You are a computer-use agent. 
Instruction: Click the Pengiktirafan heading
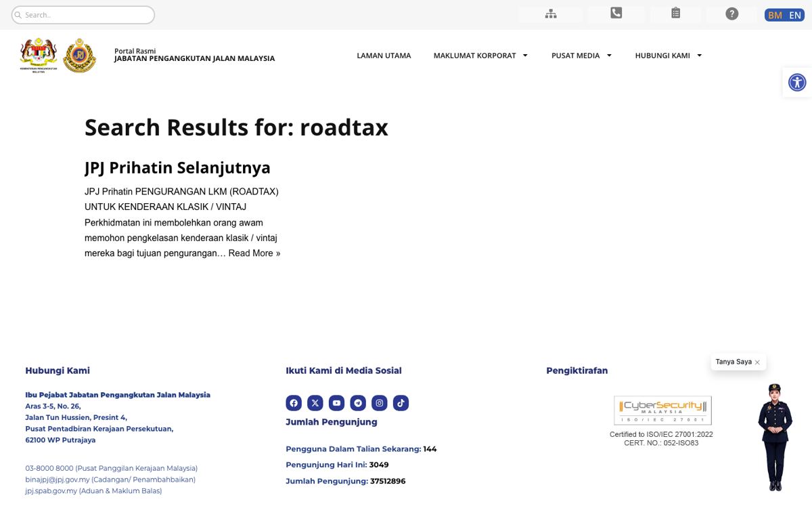(577, 371)
